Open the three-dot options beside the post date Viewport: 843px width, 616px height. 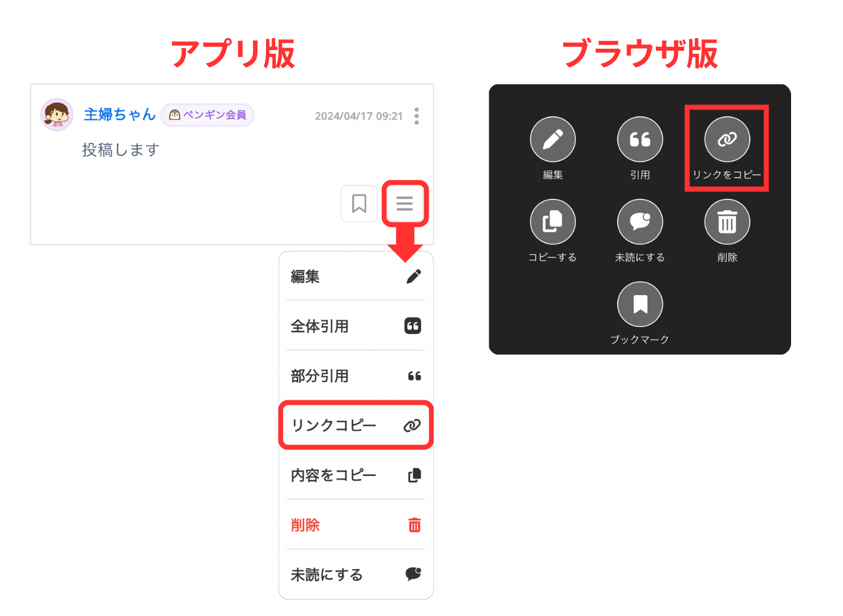pos(417,116)
